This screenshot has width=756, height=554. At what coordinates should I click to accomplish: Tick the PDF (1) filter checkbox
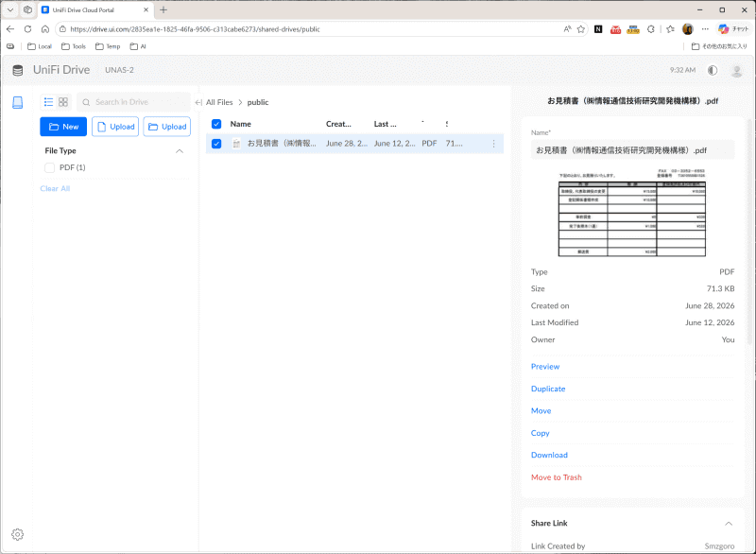tap(49, 167)
